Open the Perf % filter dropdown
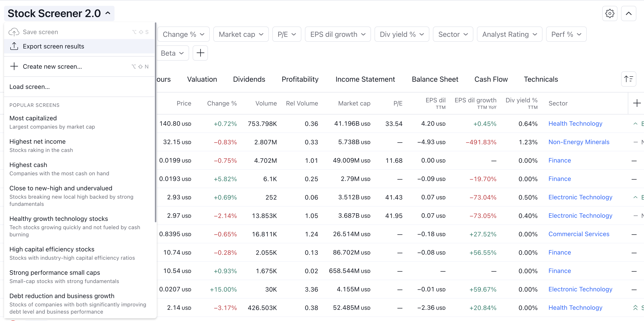This screenshot has height=321, width=644. 566,34
